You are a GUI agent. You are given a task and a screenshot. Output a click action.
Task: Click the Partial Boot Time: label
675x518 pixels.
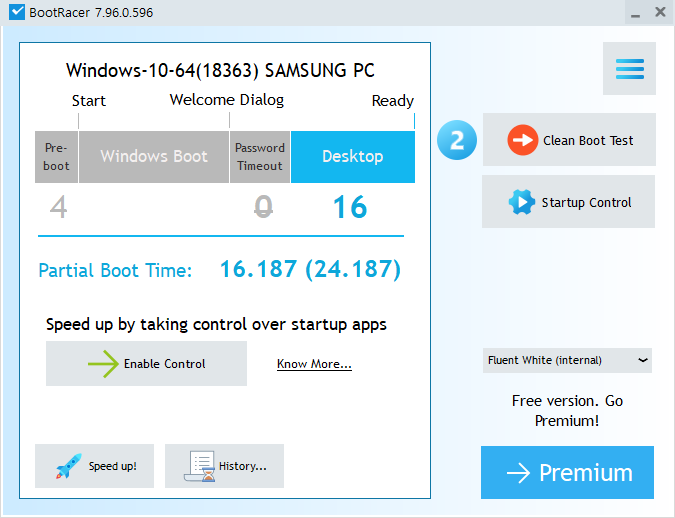pyautogui.click(x=115, y=270)
